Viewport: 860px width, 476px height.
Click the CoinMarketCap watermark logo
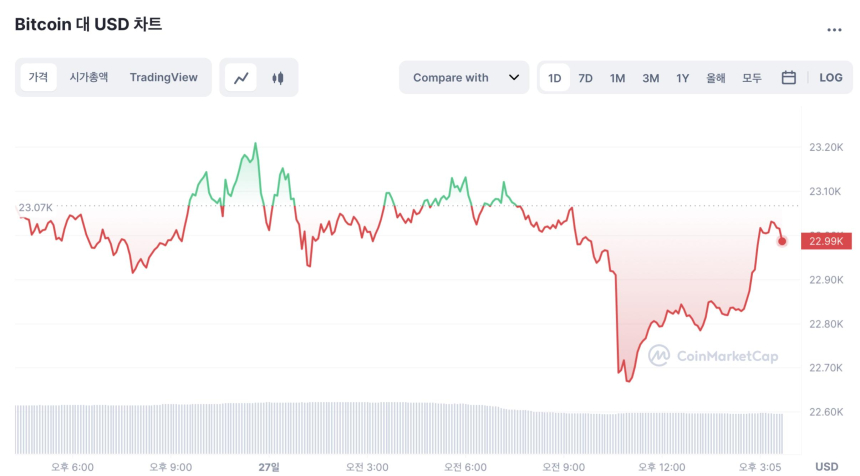[x=712, y=355]
